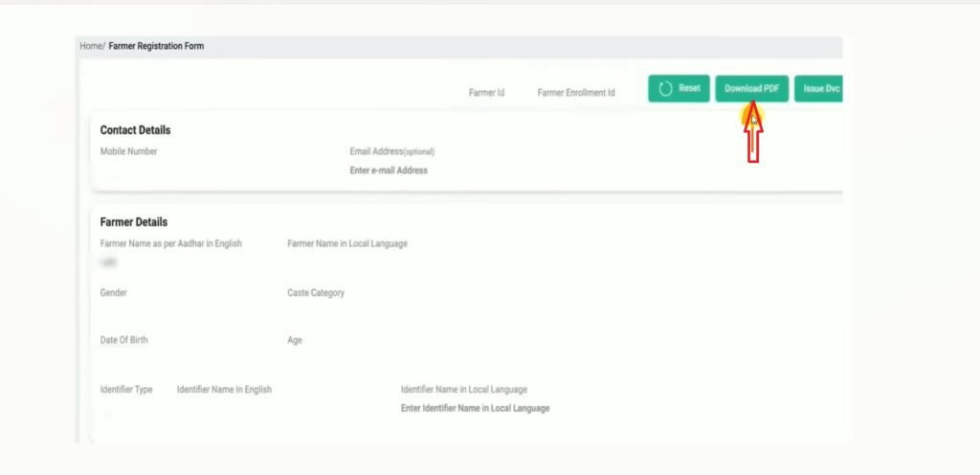
Task: Focus Enter Identifier Name in Local Language input
Action: click(475, 408)
